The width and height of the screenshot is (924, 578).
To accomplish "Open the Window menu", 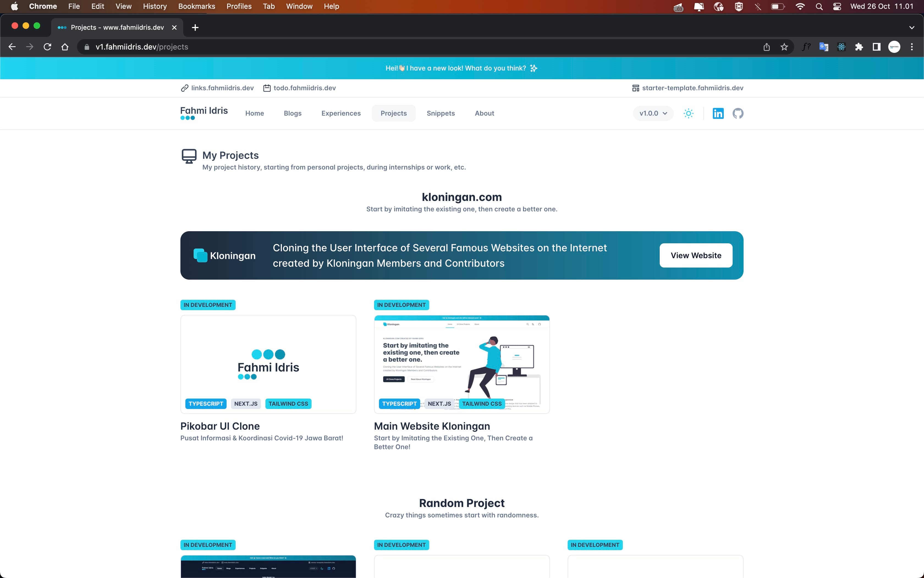I will [x=299, y=6].
